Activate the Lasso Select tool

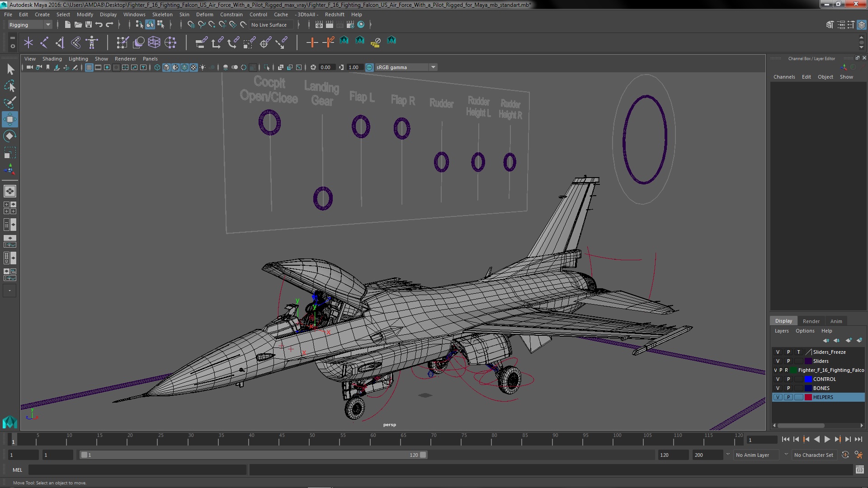tap(10, 86)
